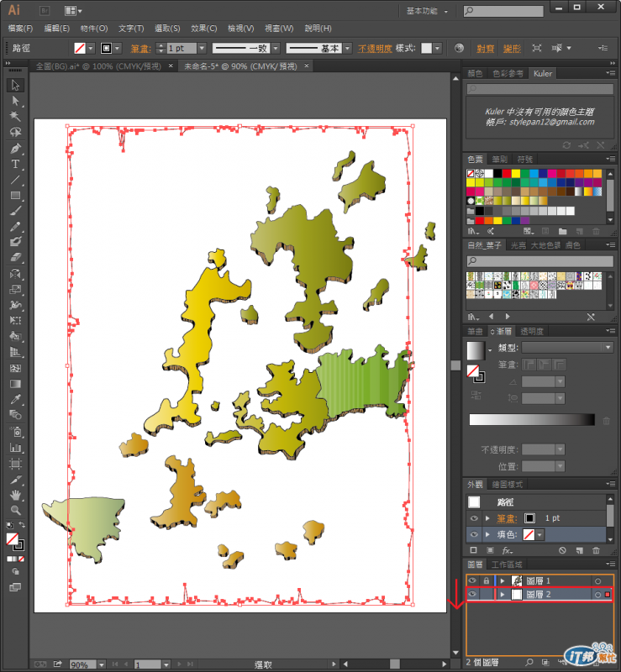The width and height of the screenshot is (621, 672).
Task: Open the 效果(C) menu
Action: coord(203,29)
